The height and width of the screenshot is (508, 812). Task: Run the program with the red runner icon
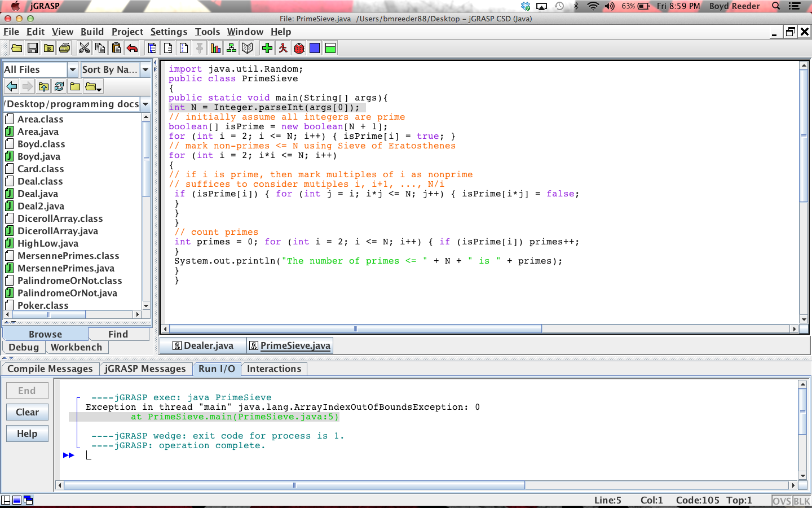coord(283,48)
